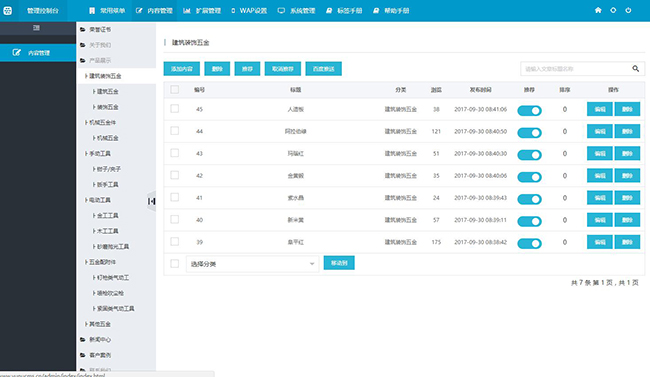Toggle the 推荐 switch for row 39
Viewport: 650px width, 377px height.
529,243
